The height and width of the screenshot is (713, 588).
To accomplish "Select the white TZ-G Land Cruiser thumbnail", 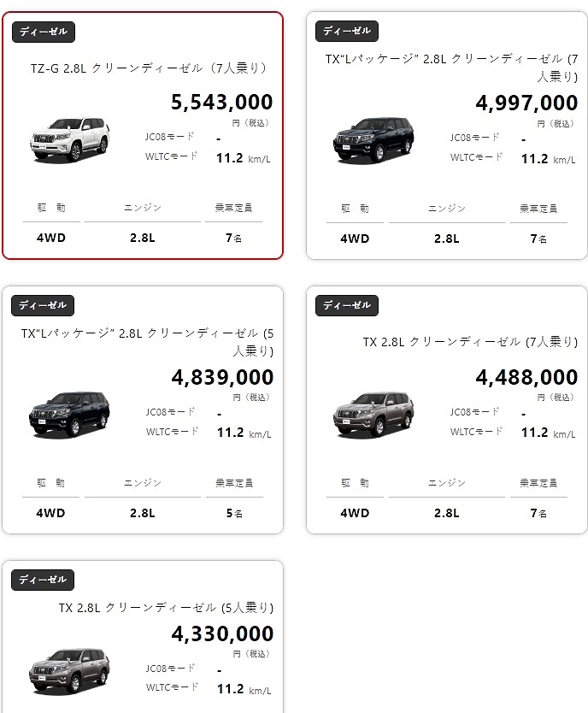I will [x=70, y=139].
